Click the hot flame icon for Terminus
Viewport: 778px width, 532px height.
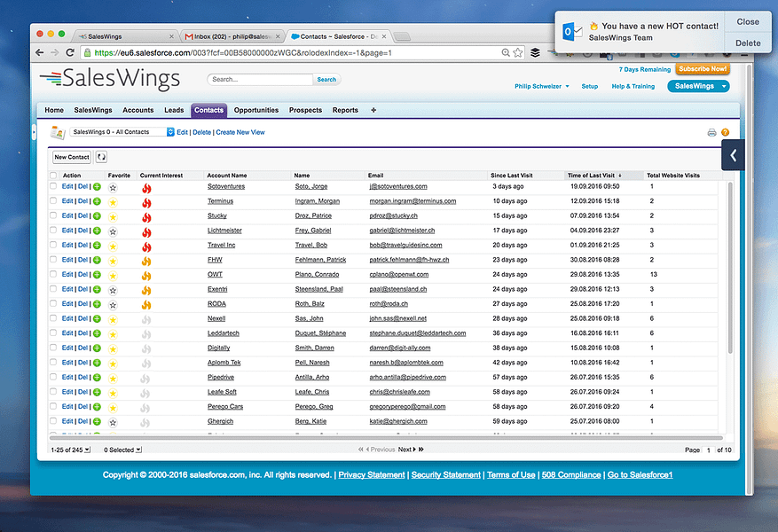pyautogui.click(x=146, y=202)
